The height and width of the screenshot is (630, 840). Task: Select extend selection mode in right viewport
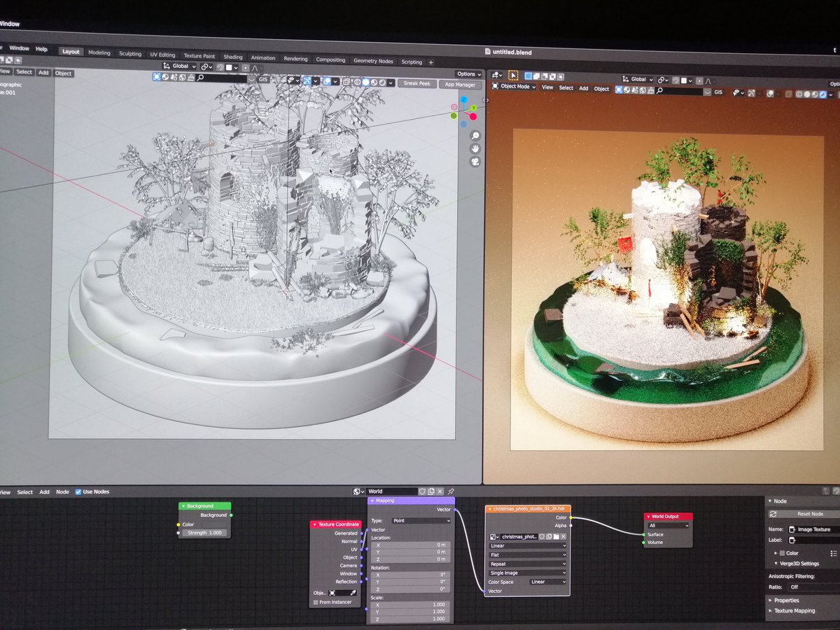pyautogui.click(x=536, y=76)
